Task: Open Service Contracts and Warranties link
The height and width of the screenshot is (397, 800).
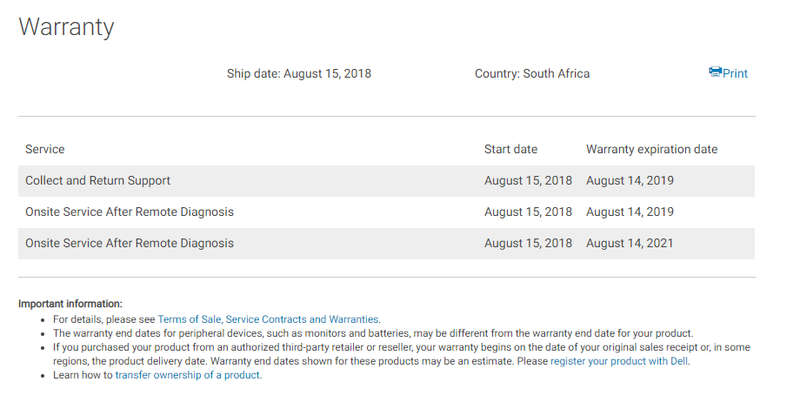Action: (x=302, y=319)
